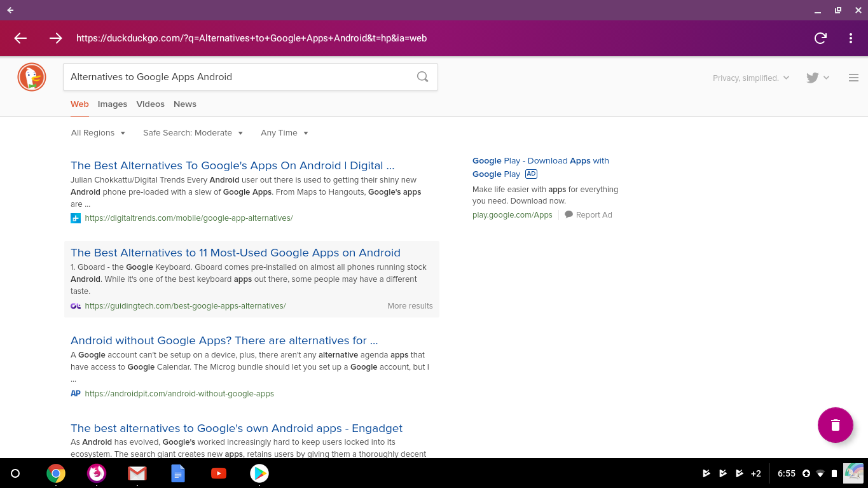Click the Digital Trends favicon beside its URL
This screenshot has height=488, width=868.
[76, 218]
